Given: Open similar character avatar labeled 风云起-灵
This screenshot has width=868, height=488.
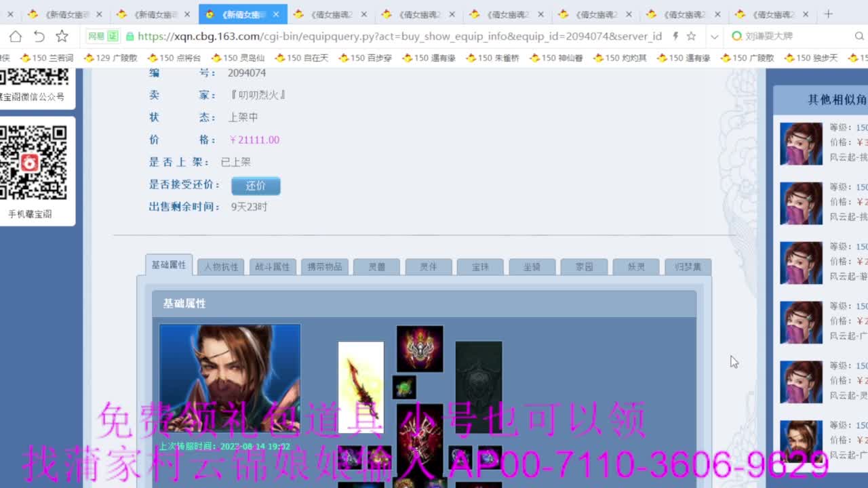Looking at the screenshot, I should click(801, 382).
